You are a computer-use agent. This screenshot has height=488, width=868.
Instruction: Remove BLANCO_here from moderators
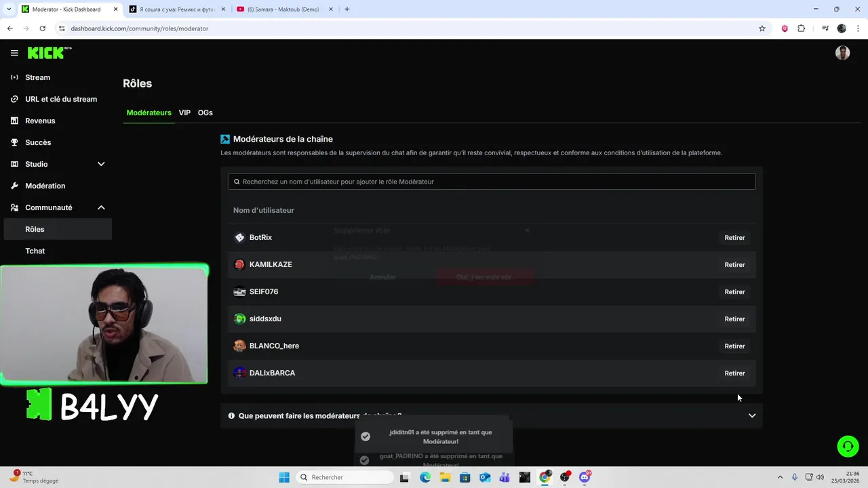pyautogui.click(x=734, y=346)
